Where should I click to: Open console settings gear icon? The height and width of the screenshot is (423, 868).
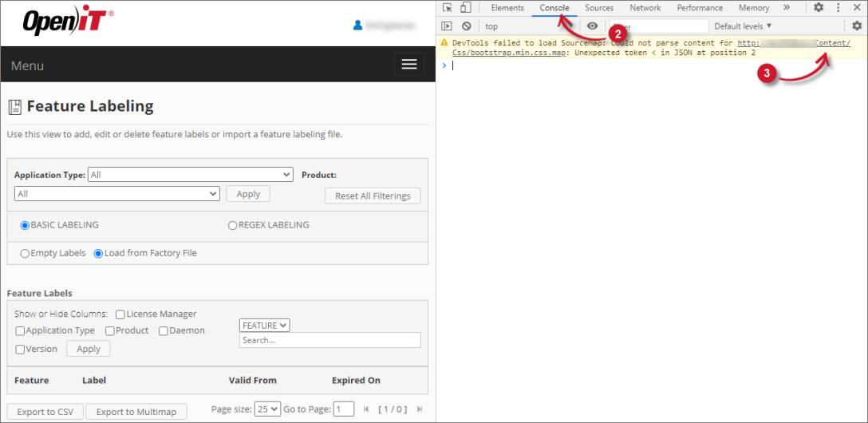pyautogui.click(x=857, y=26)
